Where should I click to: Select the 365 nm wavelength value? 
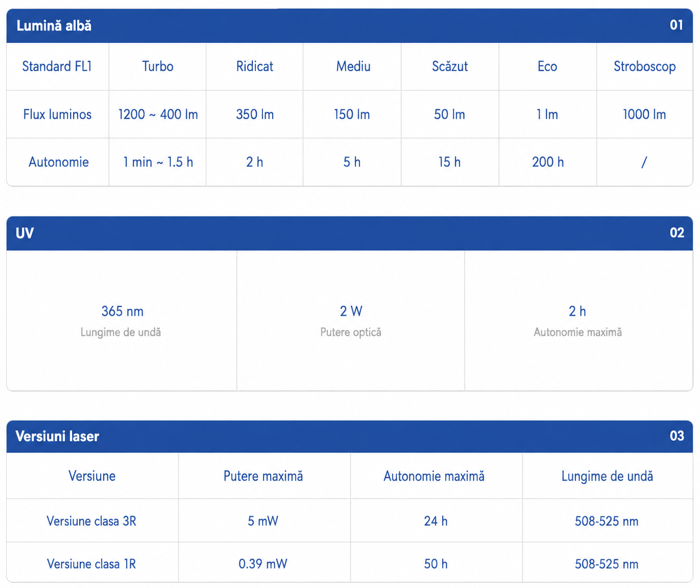click(x=122, y=311)
